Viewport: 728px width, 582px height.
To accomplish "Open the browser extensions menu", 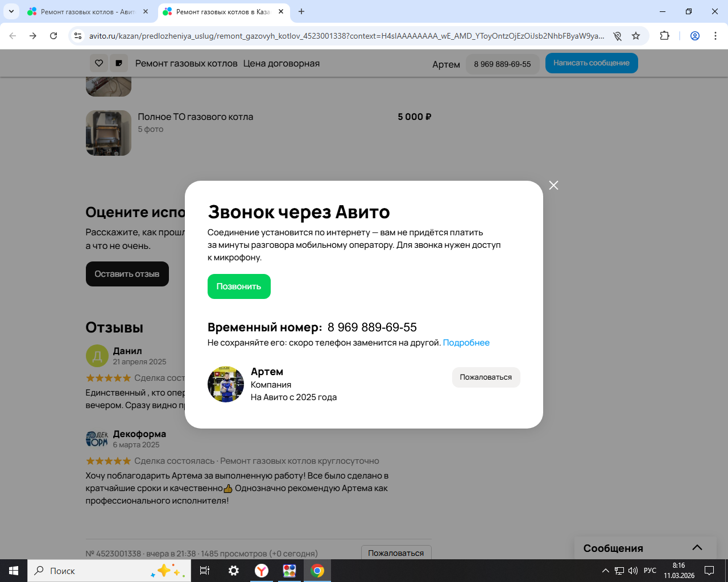I will [x=664, y=36].
